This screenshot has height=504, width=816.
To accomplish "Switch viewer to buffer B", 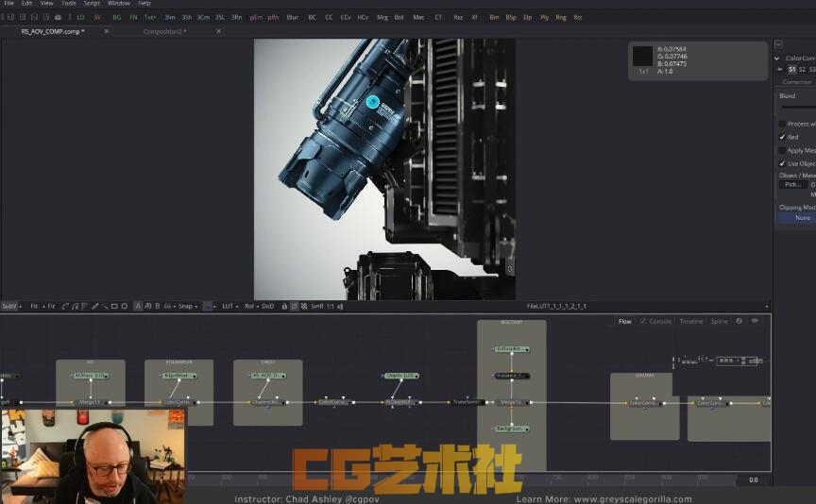I will 158,307.
